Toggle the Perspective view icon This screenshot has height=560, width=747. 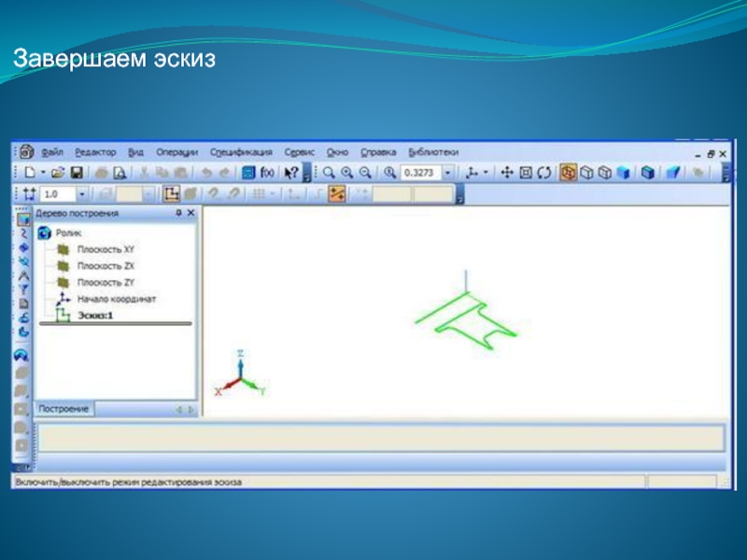tap(672, 173)
